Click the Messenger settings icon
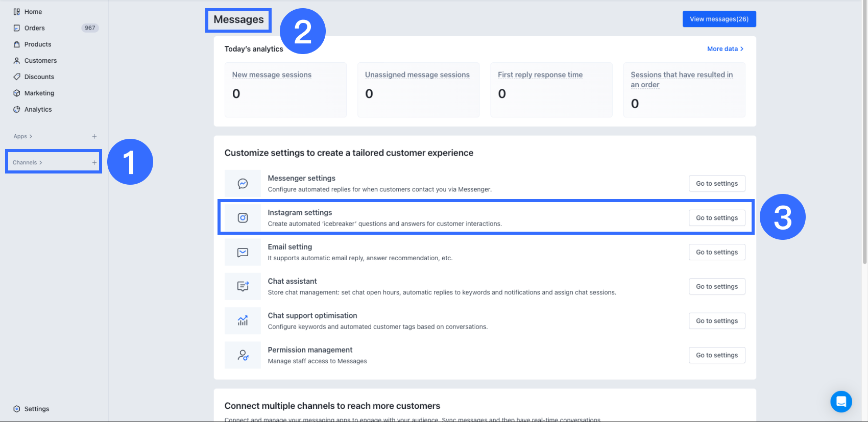Screen dimensions: 868x422 243,184
